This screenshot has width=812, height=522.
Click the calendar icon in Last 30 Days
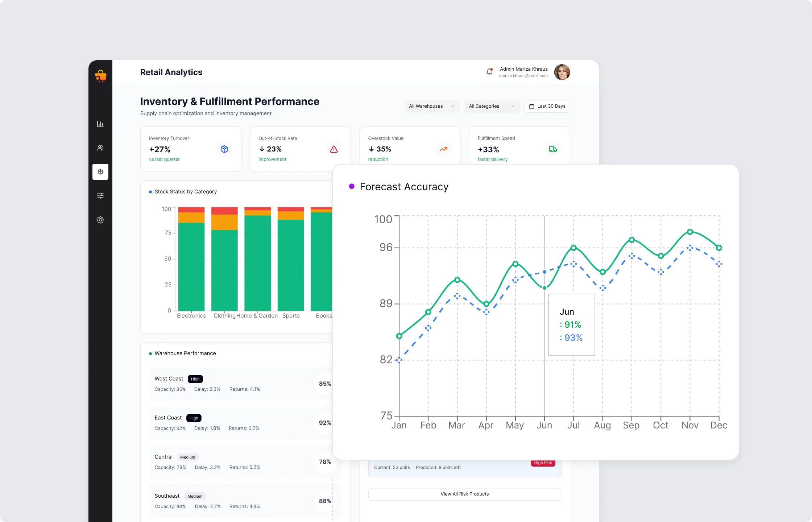coord(532,106)
